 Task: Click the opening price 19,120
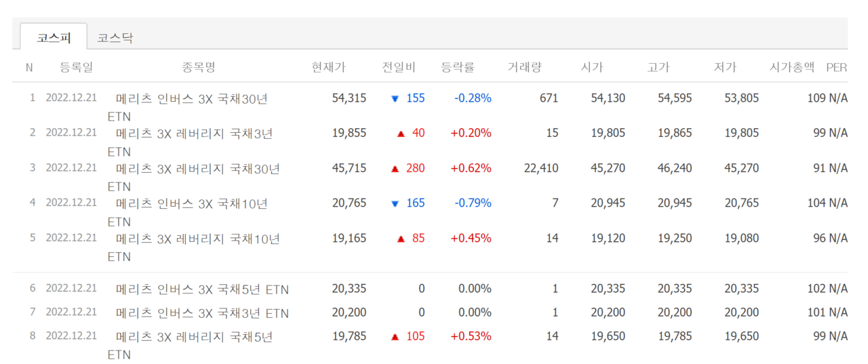coord(608,239)
